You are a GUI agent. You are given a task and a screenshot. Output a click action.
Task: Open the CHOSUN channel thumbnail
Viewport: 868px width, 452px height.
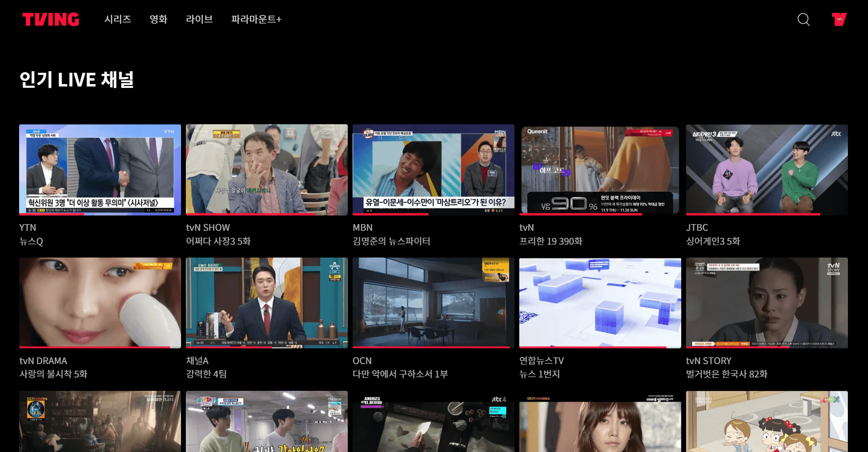click(x=267, y=421)
